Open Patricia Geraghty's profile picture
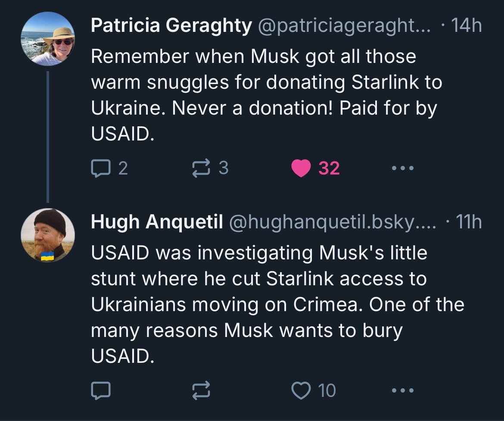Screen dimensions: 504x421 (48, 39)
